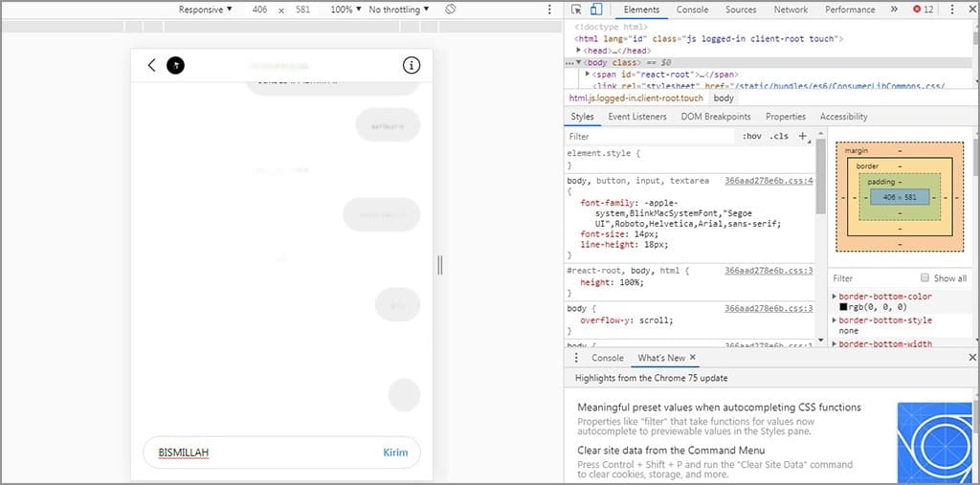
Task: Click the back arrow in chat header
Action: (x=151, y=65)
